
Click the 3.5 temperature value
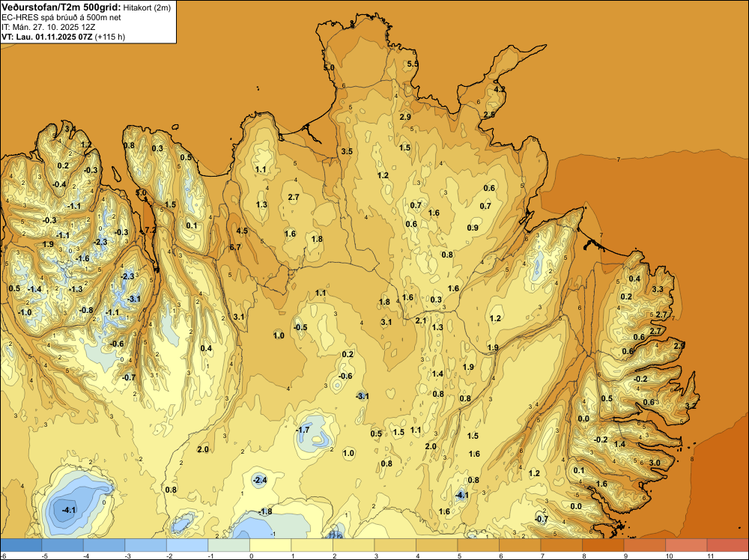point(347,151)
